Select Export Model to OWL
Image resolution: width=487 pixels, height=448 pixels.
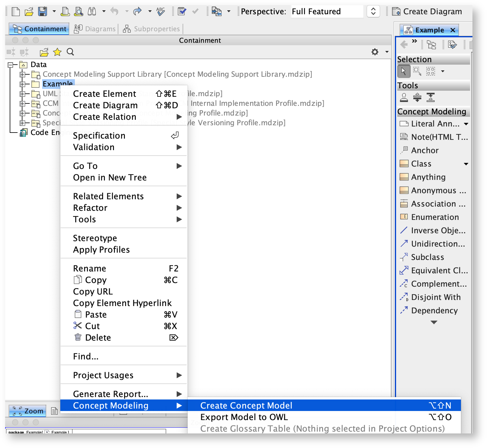244,417
